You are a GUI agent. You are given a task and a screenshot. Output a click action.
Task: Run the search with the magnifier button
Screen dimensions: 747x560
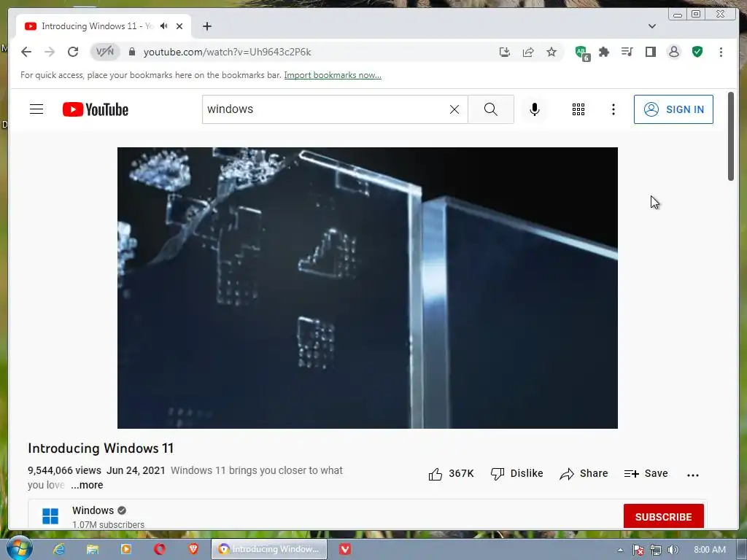coord(491,109)
